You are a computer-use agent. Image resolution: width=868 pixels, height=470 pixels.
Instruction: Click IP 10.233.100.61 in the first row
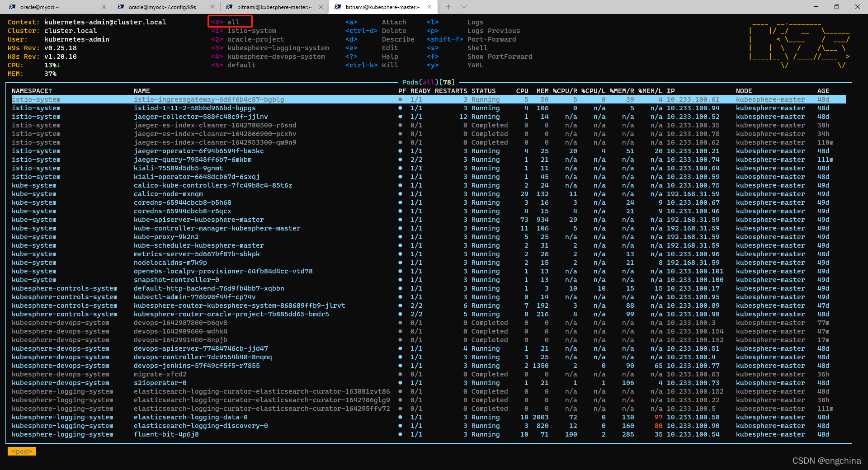tap(693, 99)
